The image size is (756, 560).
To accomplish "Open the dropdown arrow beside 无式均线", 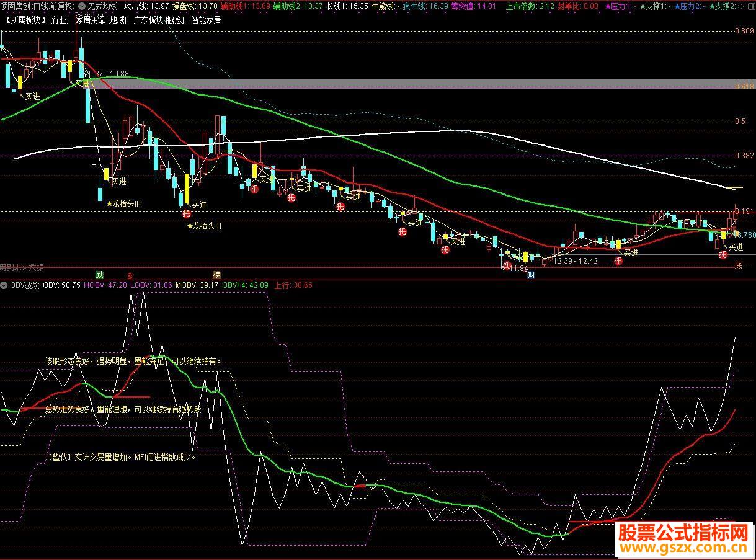I will [x=82, y=6].
